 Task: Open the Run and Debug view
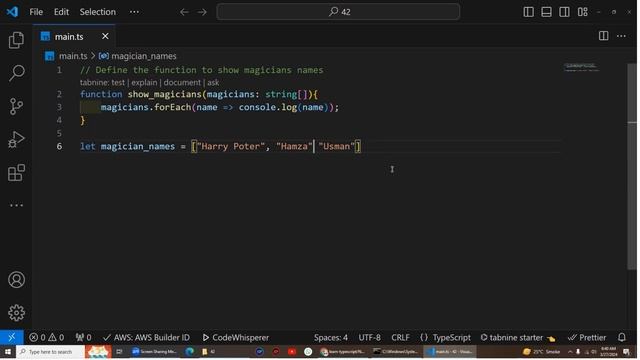tap(16, 140)
